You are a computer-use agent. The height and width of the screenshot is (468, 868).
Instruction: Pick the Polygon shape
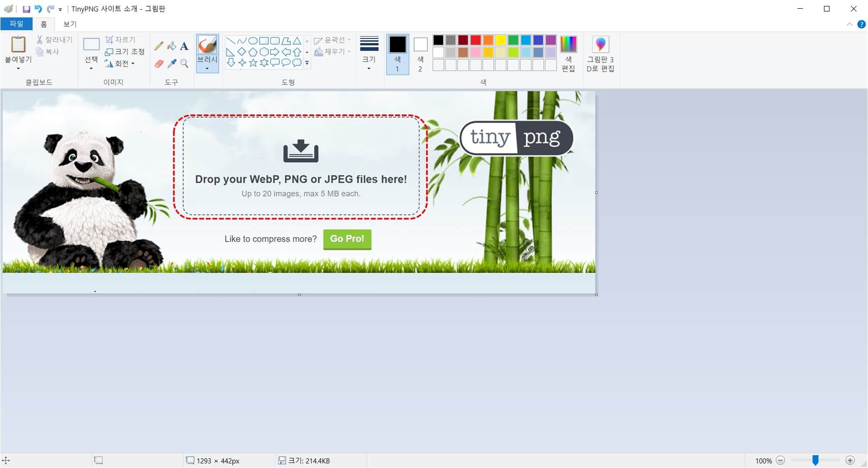click(286, 41)
